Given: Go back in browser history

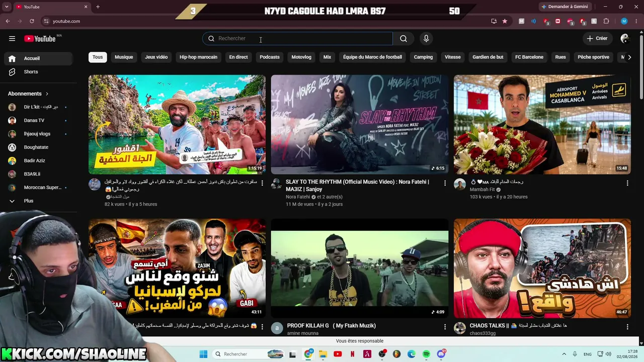Looking at the screenshot, I should click(8, 21).
